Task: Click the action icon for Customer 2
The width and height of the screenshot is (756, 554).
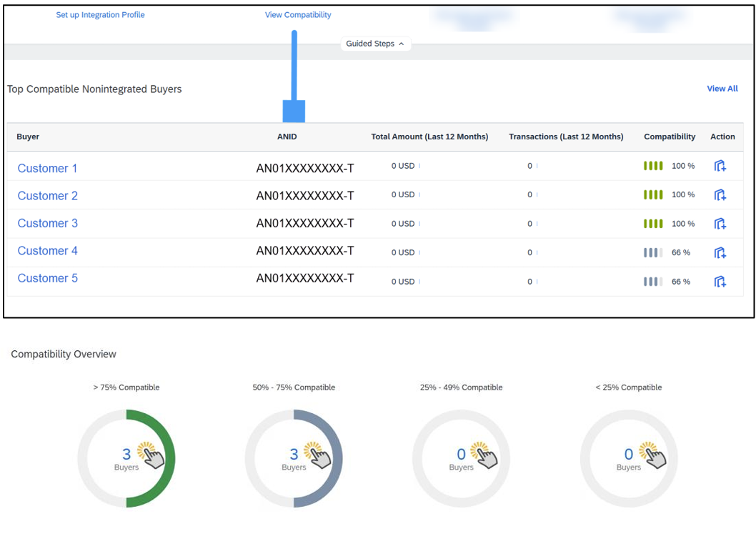Action: (x=720, y=194)
